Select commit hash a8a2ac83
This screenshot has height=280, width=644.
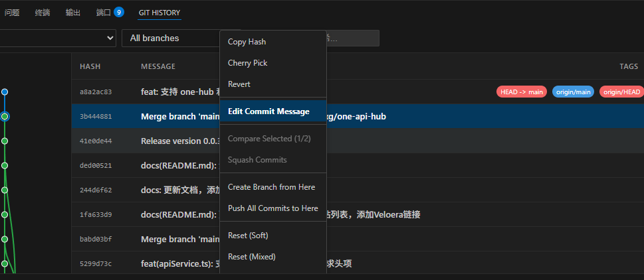96,92
